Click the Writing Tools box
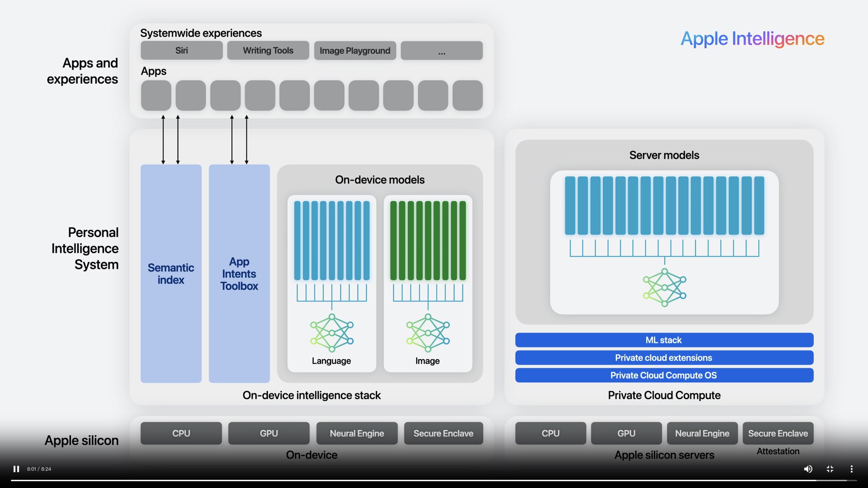This screenshot has width=868, height=488. 268,50
